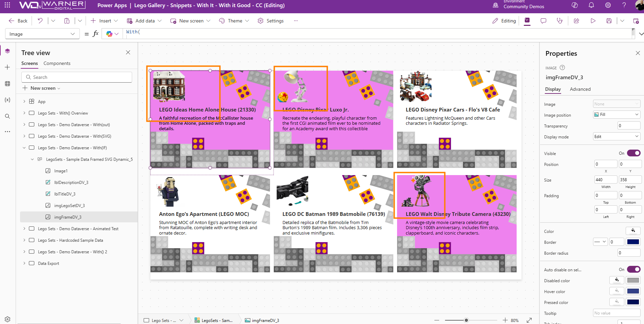This screenshot has width=644, height=324.
Task: Close the Tree view panel
Action: (x=128, y=52)
